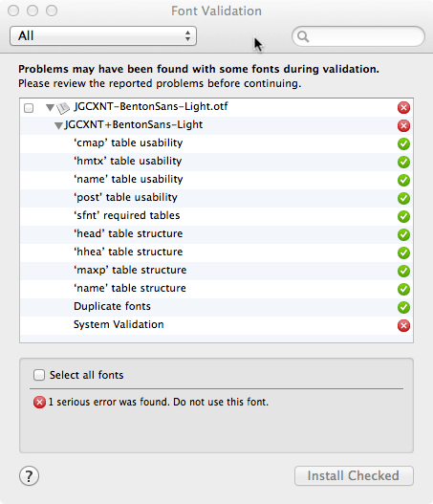Collapse the JGCXNT+BentonSans-Light subtree triangle
The width and height of the screenshot is (433, 504).
point(58,125)
